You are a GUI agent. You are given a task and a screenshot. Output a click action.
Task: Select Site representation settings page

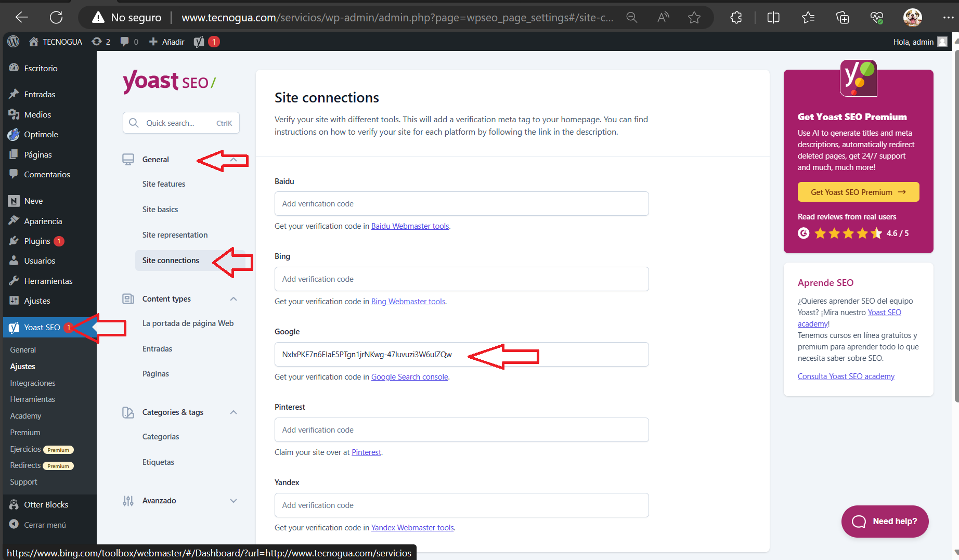pos(175,235)
